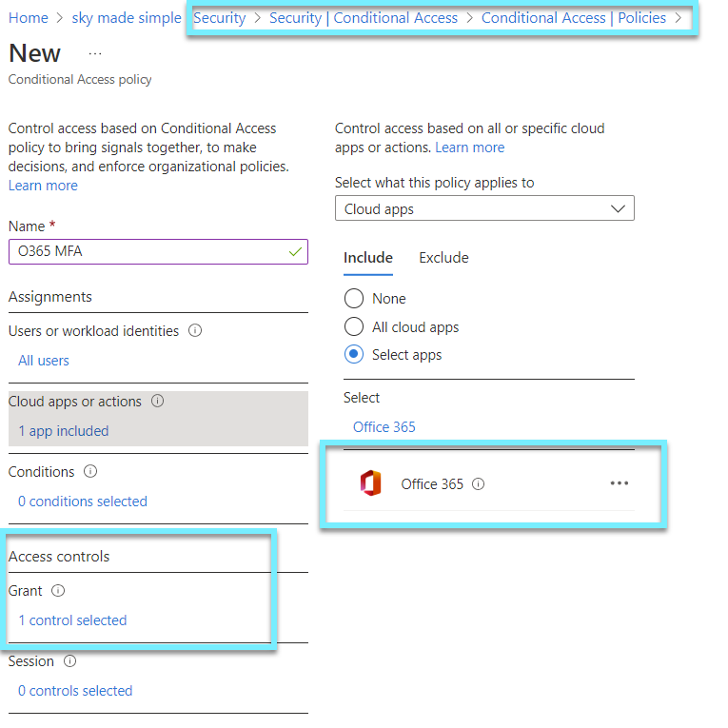Viewport: 728px width, 728px height.
Task: Click the Office 365 app logo
Action: tap(370, 483)
